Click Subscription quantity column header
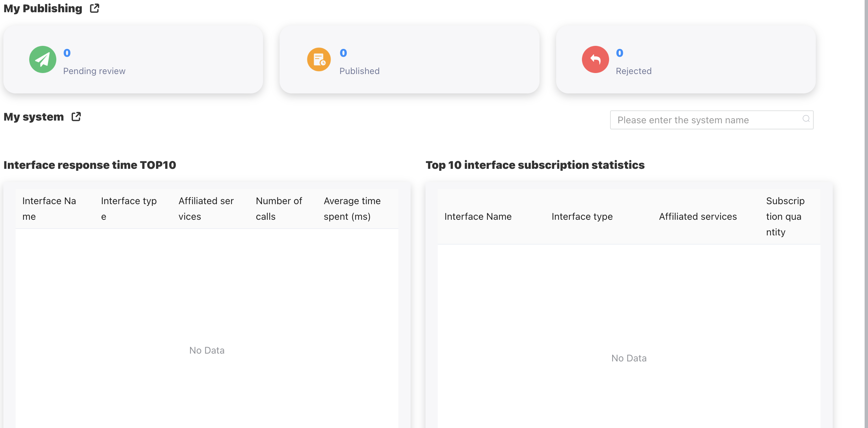The height and width of the screenshot is (428, 868). pos(785,216)
